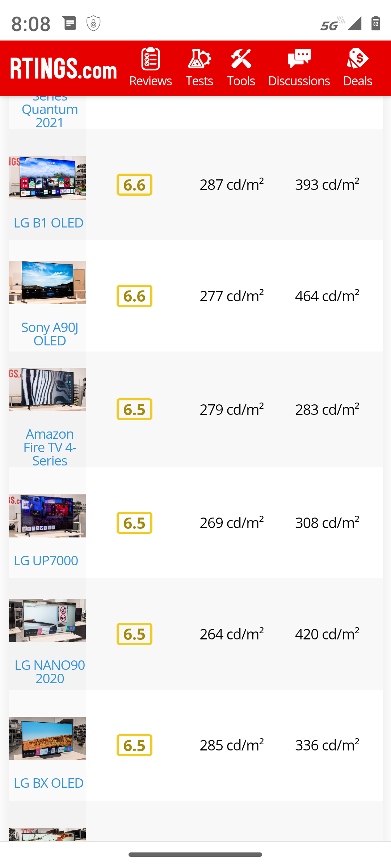Go to RTINGS.com home logo

click(64, 68)
